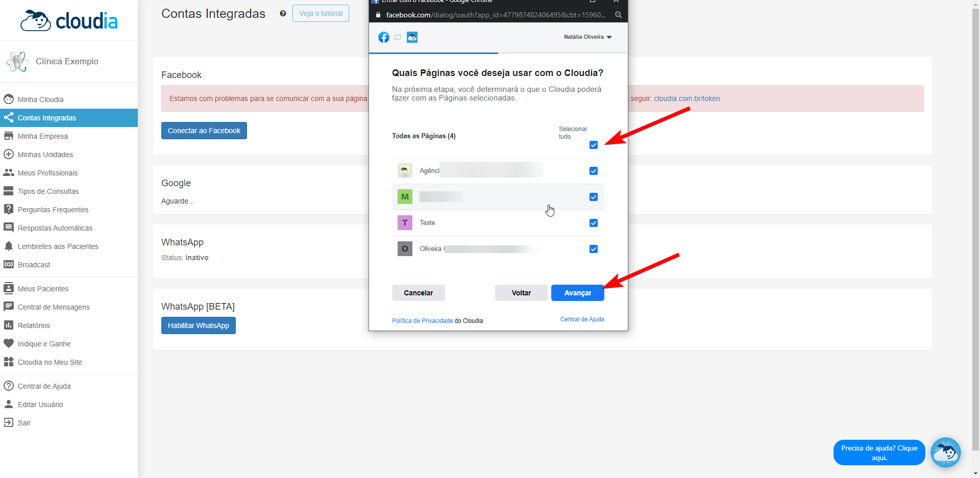Open the Política de Privacidade link
Screen dimensions: 980x478
pyautogui.click(x=422, y=321)
